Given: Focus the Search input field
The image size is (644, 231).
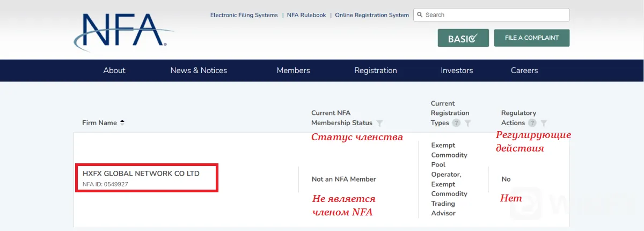Looking at the screenshot, I should pyautogui.click(x=492, y=15).
